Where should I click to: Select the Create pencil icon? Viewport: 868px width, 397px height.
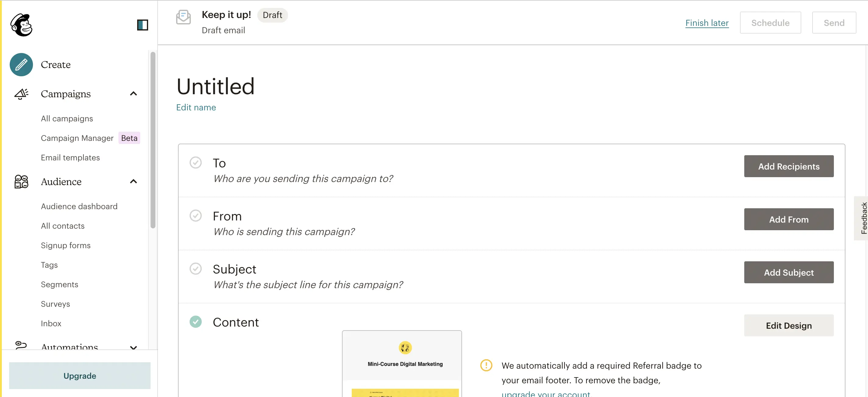(x=21, y=64)
